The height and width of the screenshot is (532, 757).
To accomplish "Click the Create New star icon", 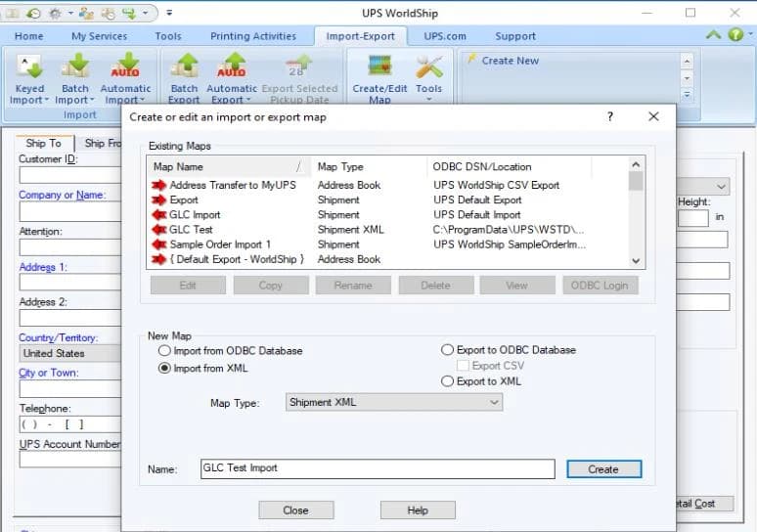I will tap(471, 59).
